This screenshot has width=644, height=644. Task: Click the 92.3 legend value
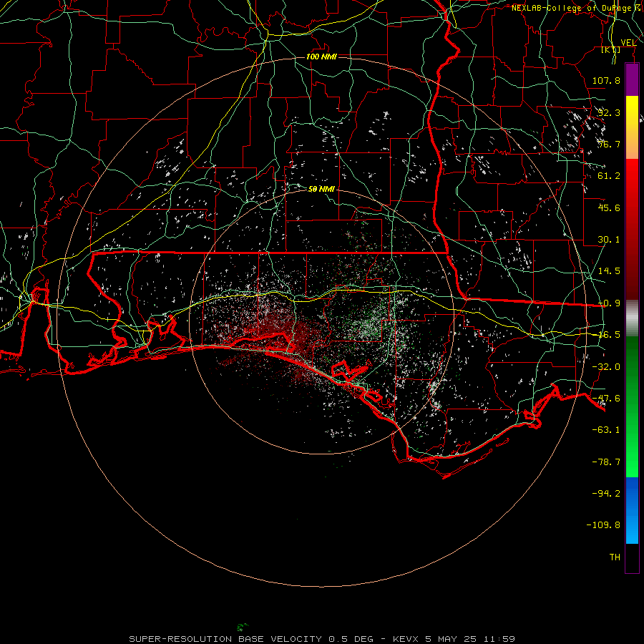(609, 112)
